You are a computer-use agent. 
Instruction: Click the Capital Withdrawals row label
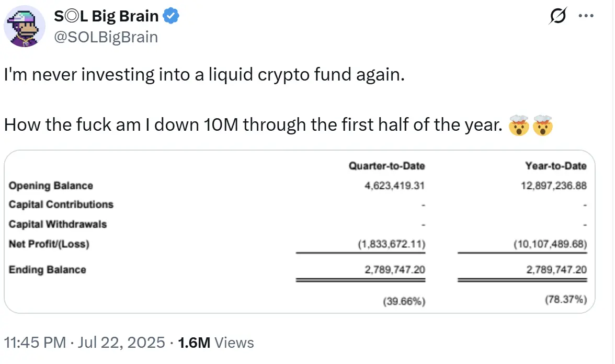pos(58,224)
